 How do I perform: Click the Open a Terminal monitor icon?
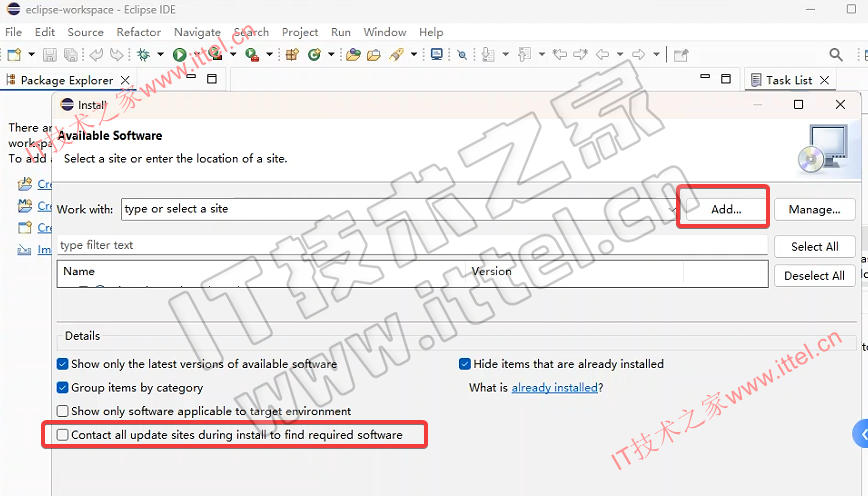pos(437,54)
